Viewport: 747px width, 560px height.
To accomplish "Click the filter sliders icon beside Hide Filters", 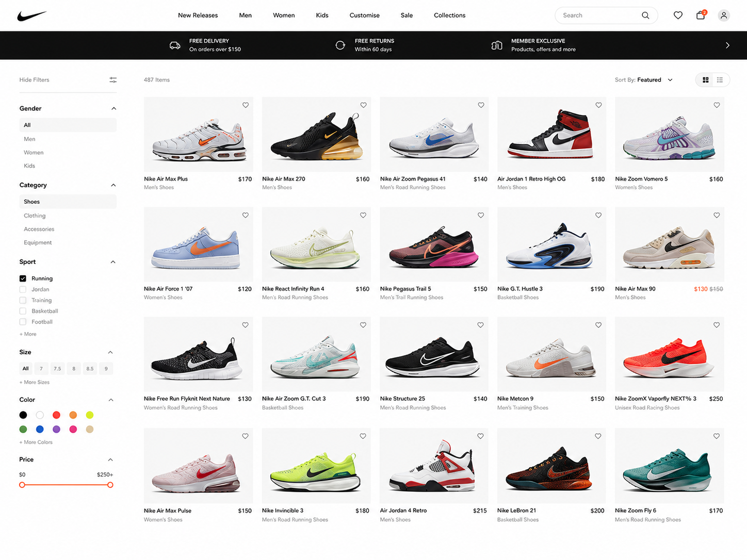I will (113, 80).
